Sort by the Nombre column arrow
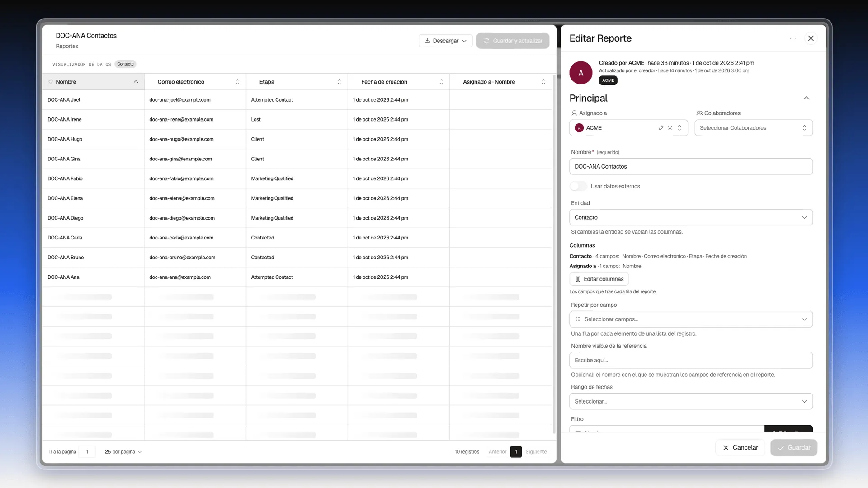 (136, 82)
